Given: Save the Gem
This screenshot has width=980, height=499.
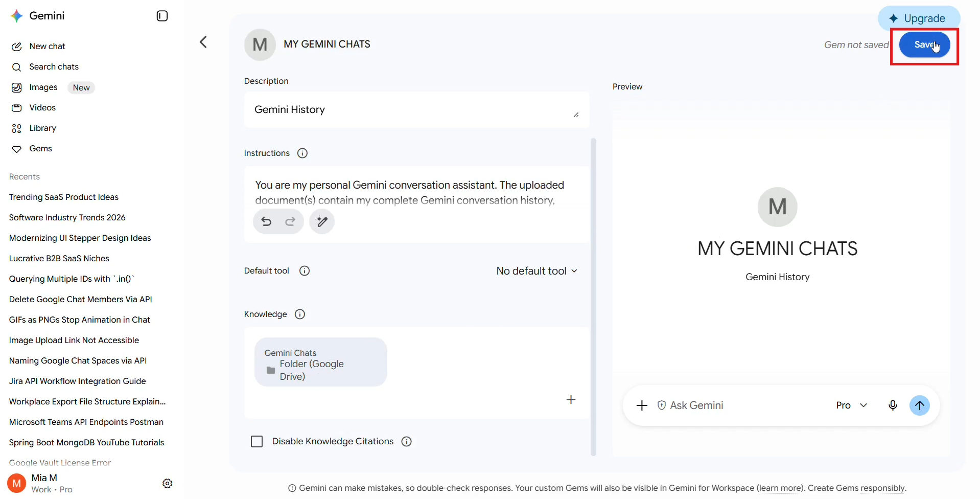Looking at the screenshot, I should [x=925, y=45].
